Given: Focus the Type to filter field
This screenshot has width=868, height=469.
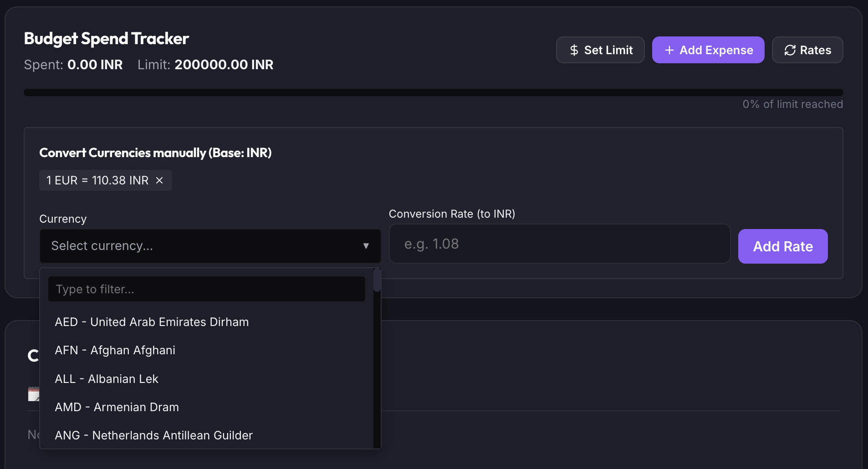Looking at the screenshot, I should (x=207, y=289).
